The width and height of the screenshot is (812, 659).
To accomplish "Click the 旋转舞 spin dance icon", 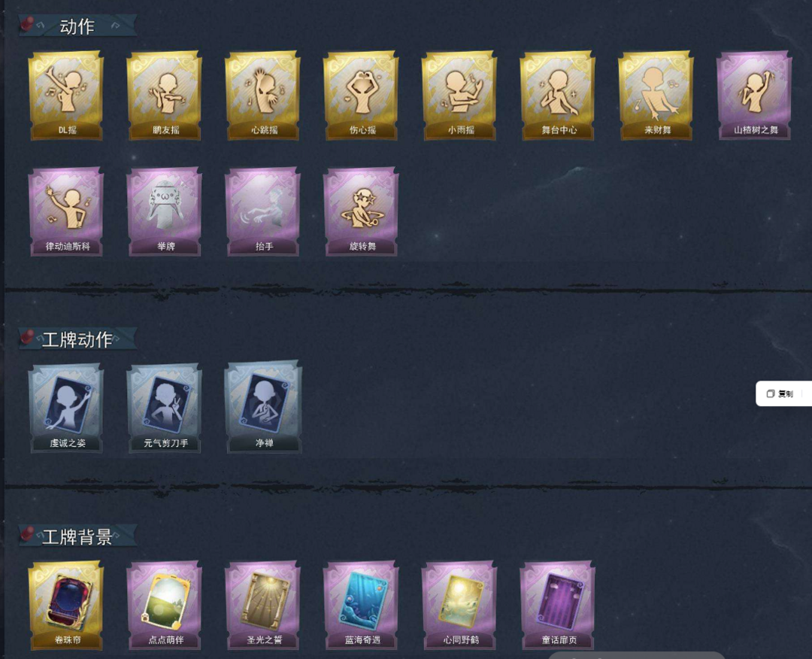I will [x=362, y=211].
